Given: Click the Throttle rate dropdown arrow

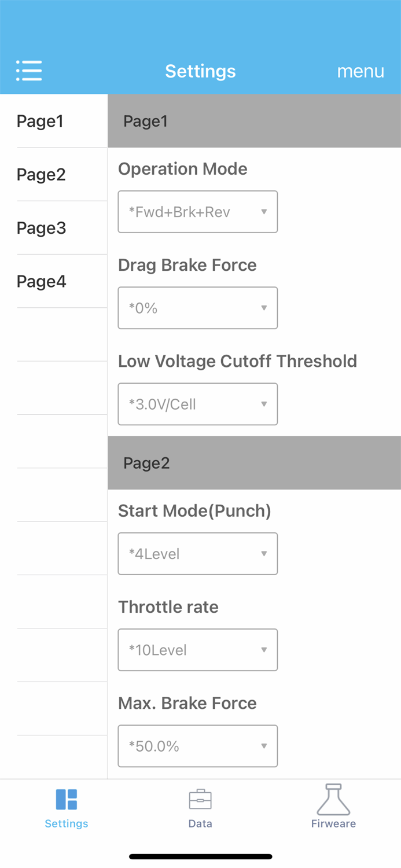Looking at the screenshot, I should tap(264, 650).
